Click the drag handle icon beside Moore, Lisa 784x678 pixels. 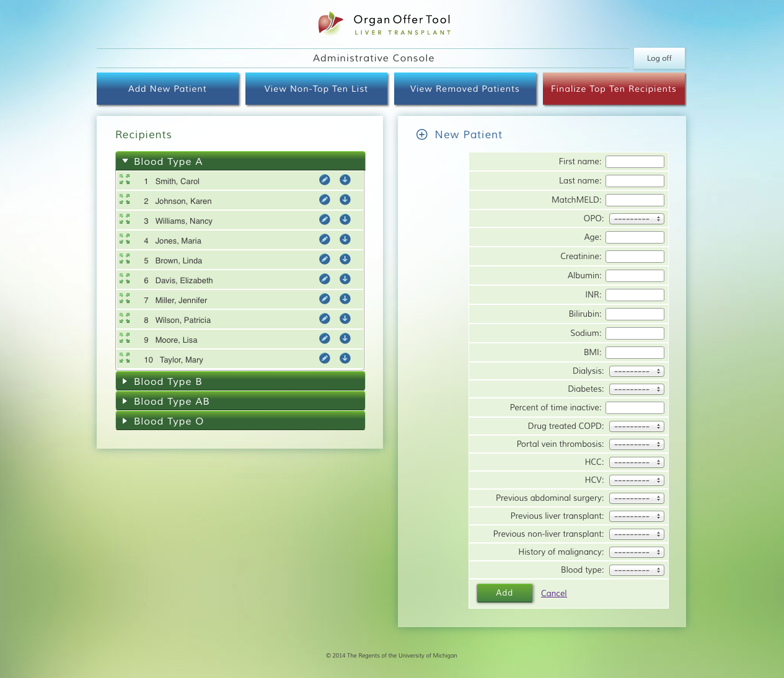tap(125, 338)
